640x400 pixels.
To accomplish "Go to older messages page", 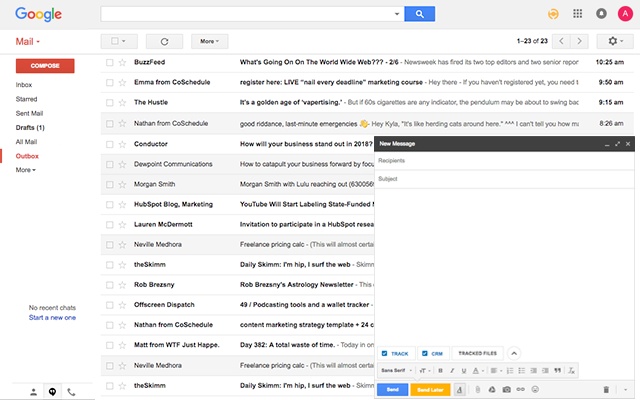I will tap(579, 41).
